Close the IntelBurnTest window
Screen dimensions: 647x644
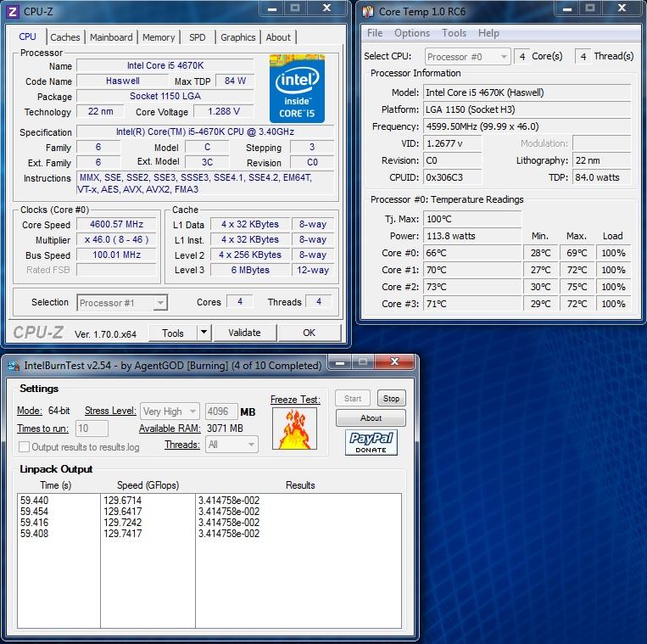394,362
